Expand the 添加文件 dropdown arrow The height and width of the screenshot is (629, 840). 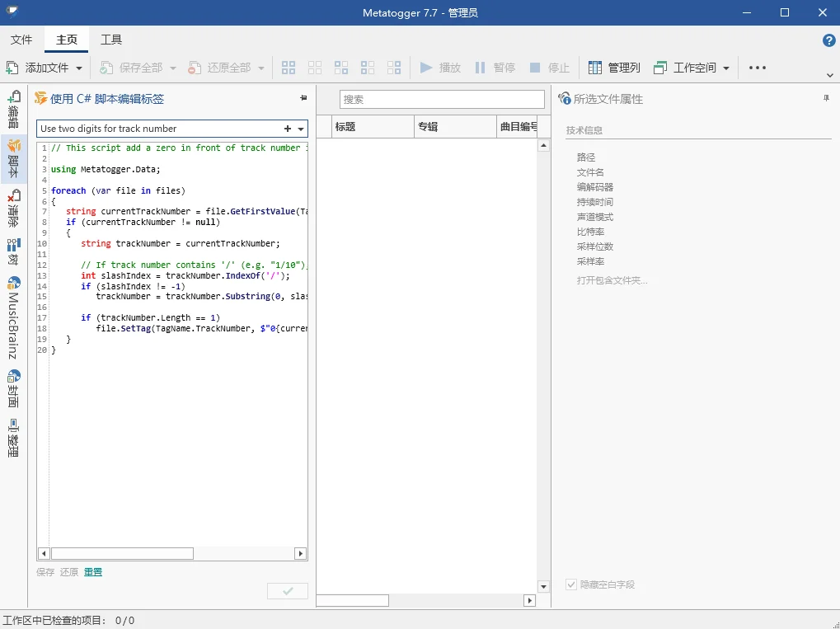tap(79, 68)
